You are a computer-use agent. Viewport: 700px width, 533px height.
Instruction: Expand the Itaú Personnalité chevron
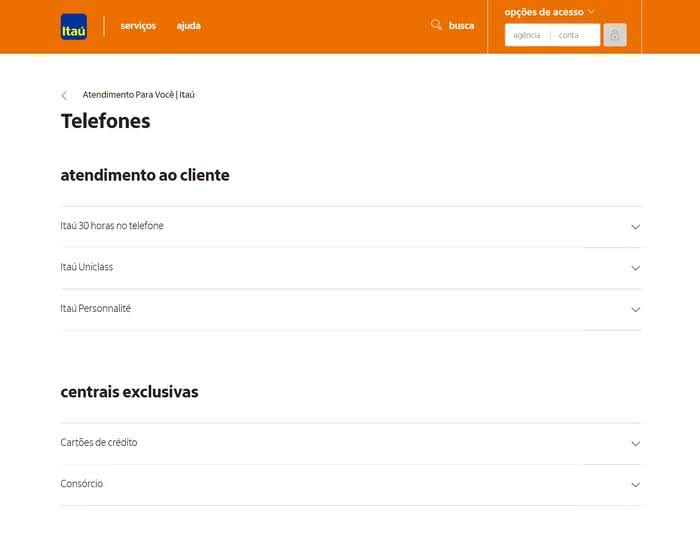tap(635, 309)
